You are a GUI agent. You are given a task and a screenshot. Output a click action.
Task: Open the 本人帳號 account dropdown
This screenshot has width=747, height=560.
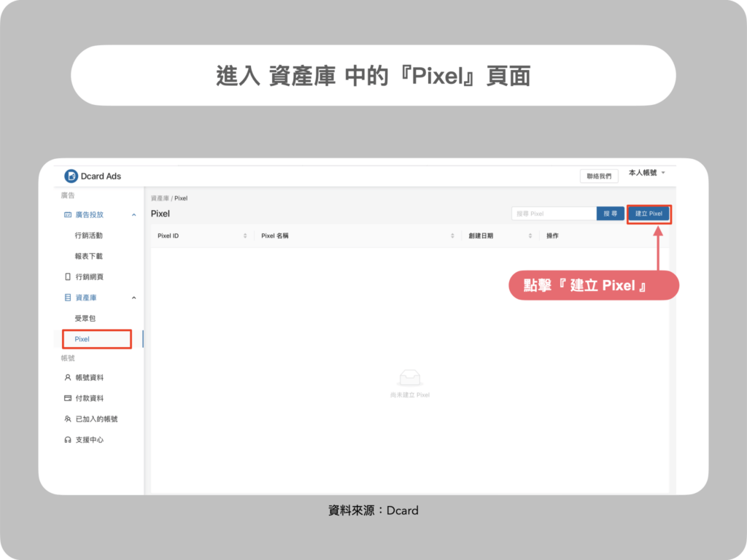[647, 173]
